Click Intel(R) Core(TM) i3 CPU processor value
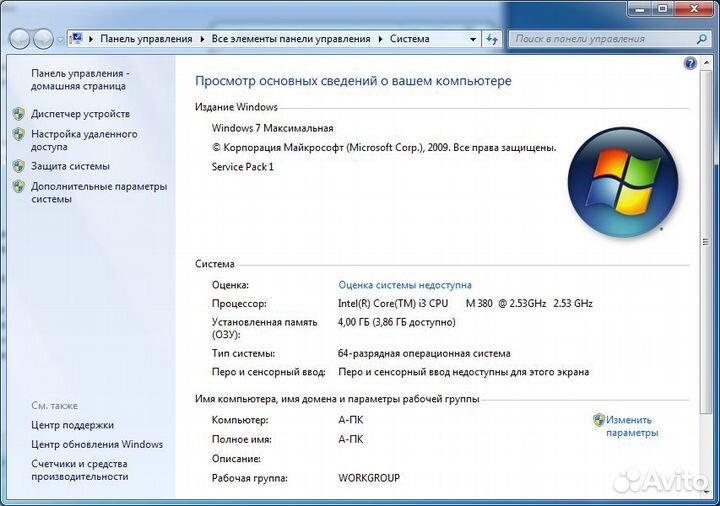Image resolution: width=720 pixels, height=506 pixels. coord(465,304)
